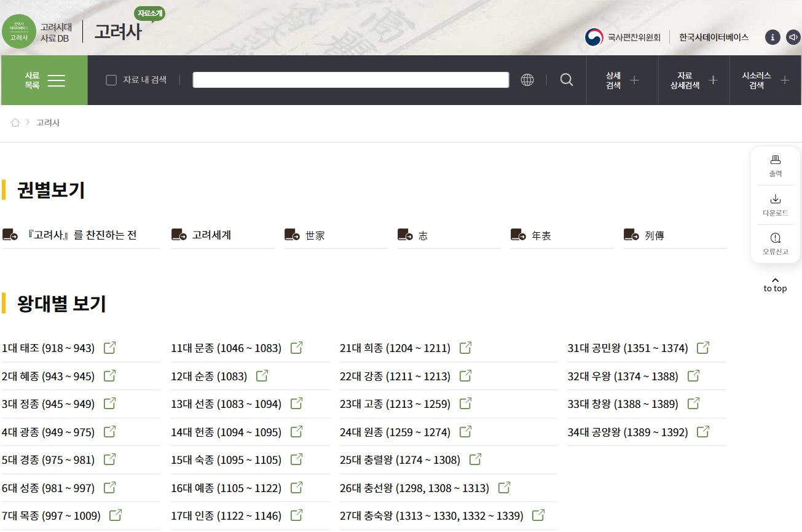
Task: Open 31대 공민왕 (1351 ~ 1374) link
Action: coord(627,348)
